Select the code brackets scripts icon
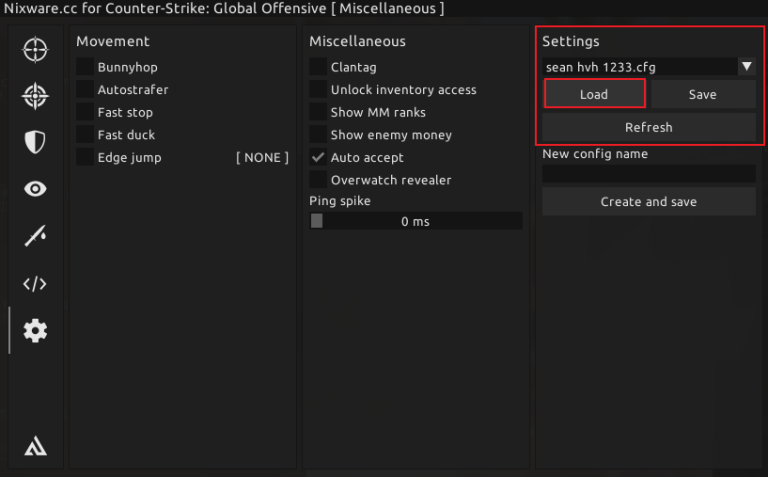This screenshot has width=768, height=477. (x=35, y=283)
